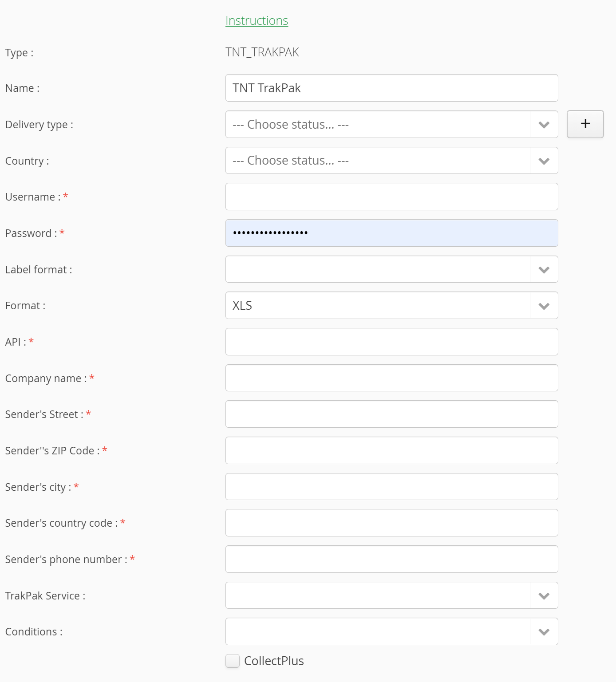The height and width of the screenshot is (682, 616).
Task: Click the Name input field
Action: coord(391,88)
